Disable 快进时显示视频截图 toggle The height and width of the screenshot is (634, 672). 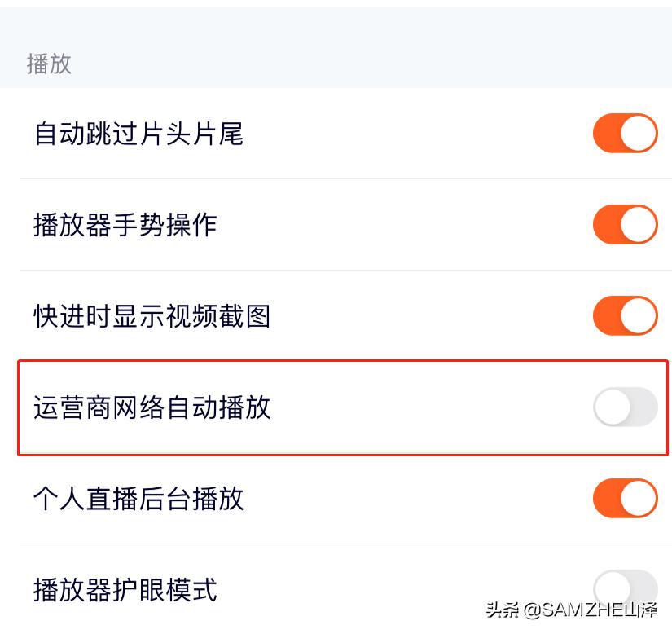pyautogui.click(x=625, y=315)
